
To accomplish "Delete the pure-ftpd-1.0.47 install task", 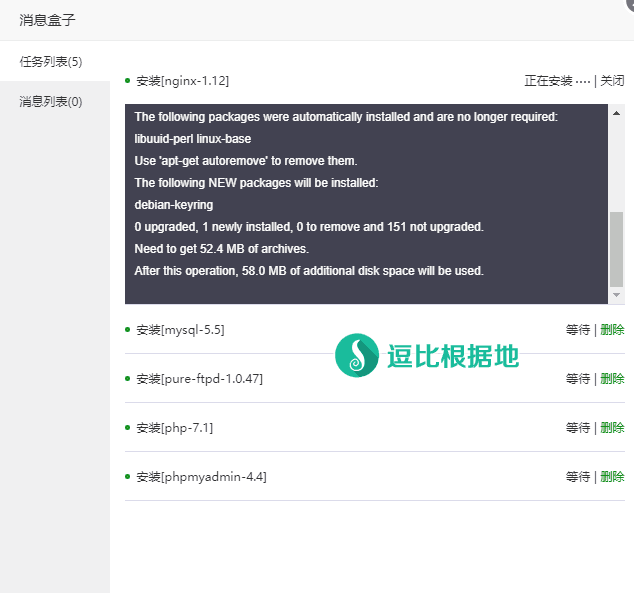I will tap(612, 379).
